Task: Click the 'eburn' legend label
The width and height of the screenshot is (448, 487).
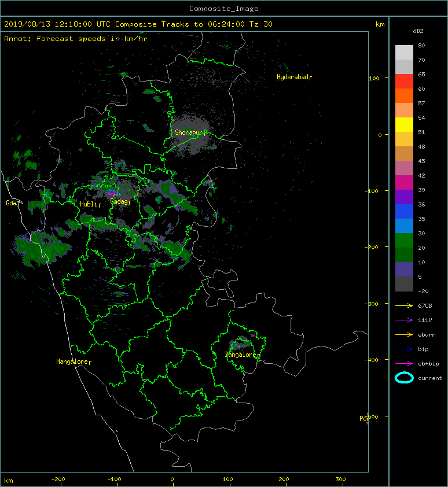Action: click(x=427, y=335)
